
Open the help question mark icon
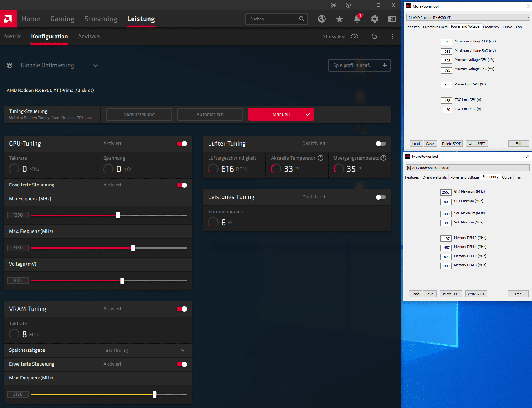[348, 5]
